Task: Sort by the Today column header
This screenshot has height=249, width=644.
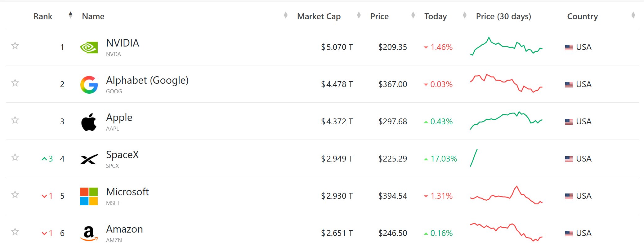Action: click(436, 16)
